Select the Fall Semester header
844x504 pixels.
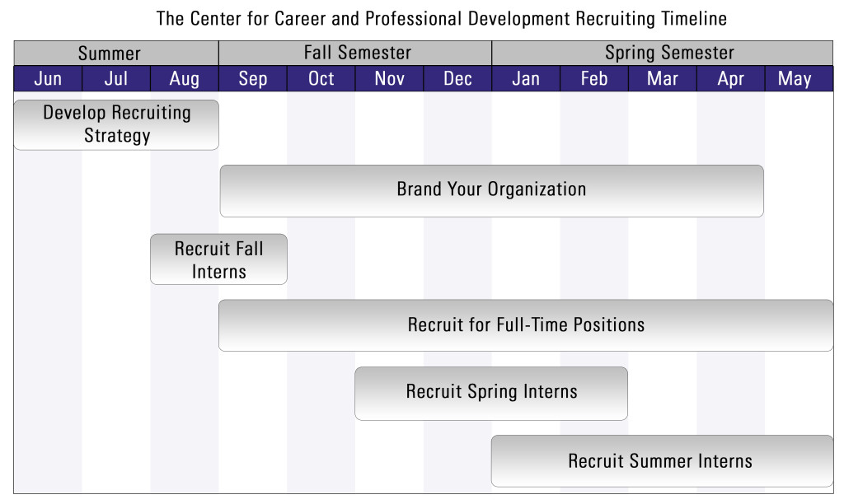pos(355,54)
